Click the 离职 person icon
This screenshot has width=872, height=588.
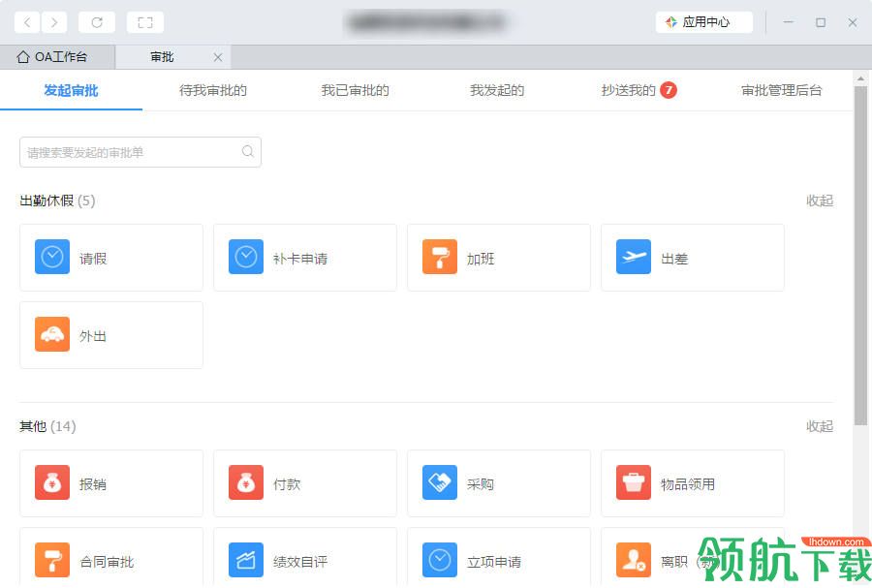point(634,560)
